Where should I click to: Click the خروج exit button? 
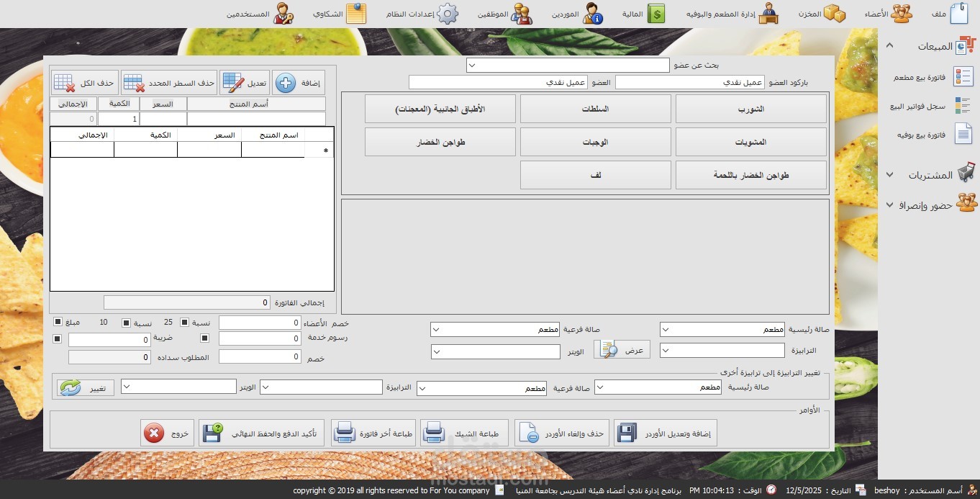(x=167, y=433)
